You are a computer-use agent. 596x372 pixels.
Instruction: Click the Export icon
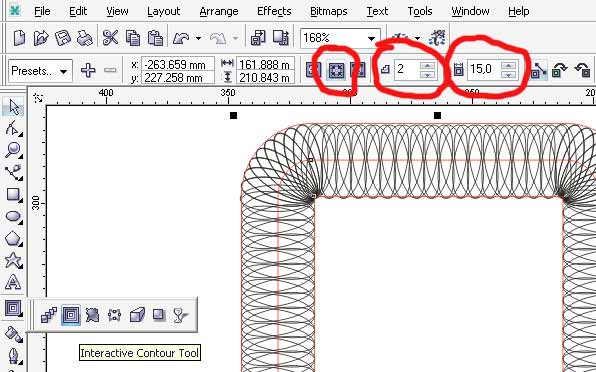point(281,38)
